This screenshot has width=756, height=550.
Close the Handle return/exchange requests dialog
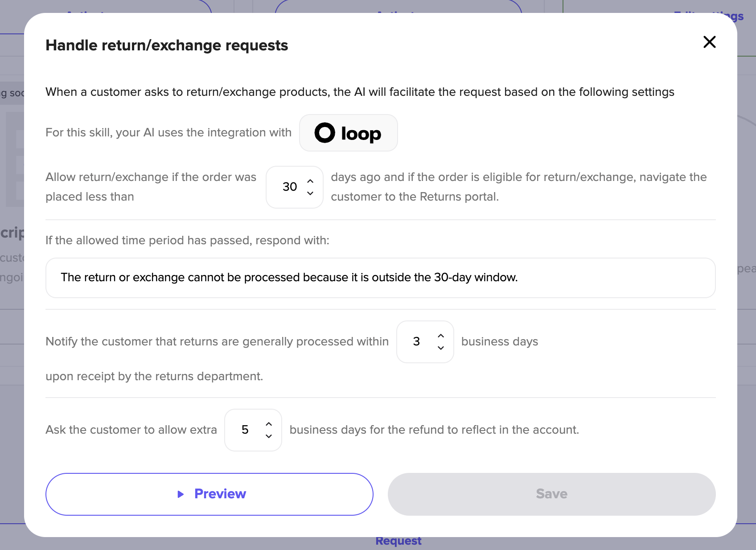709,42
